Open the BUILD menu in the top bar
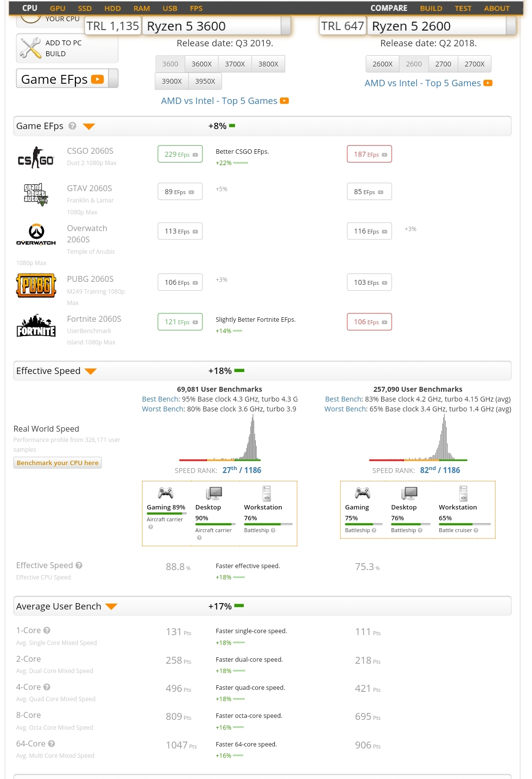The height and width of the screenshot is (779, 532). coord(431,8)
